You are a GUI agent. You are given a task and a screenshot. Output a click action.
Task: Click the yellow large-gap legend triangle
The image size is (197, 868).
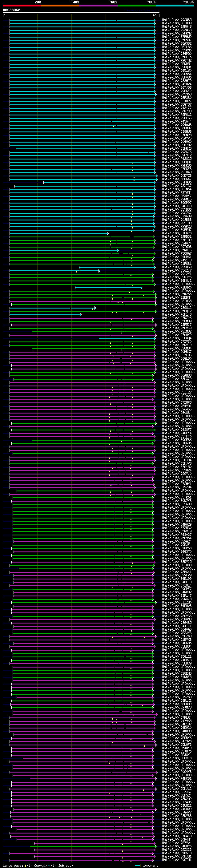(25, 865)
